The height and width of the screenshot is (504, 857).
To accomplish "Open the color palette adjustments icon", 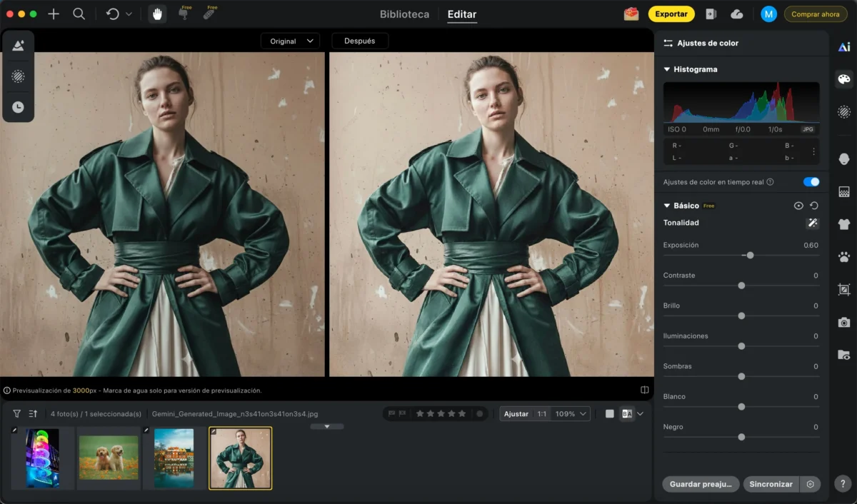I will (843, 79).
